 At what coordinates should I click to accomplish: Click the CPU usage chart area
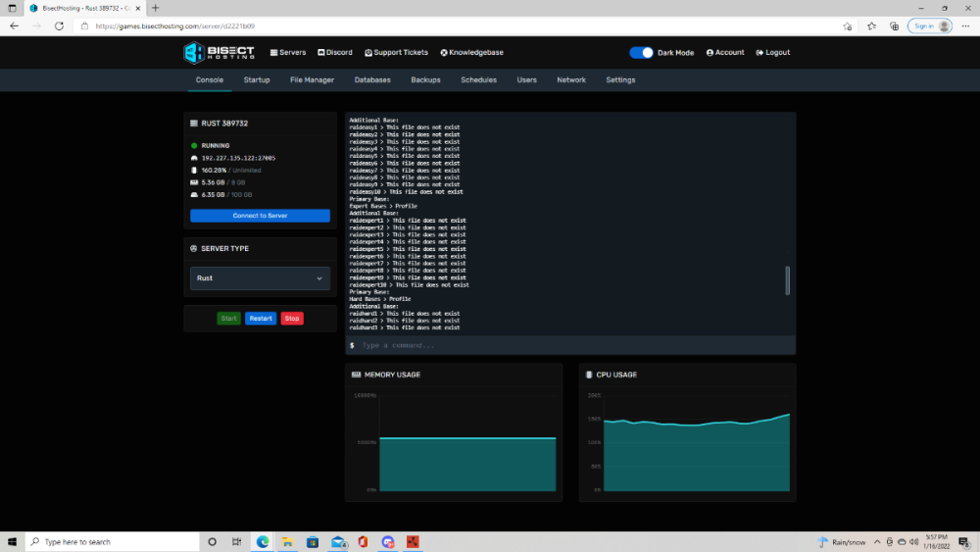697,442
